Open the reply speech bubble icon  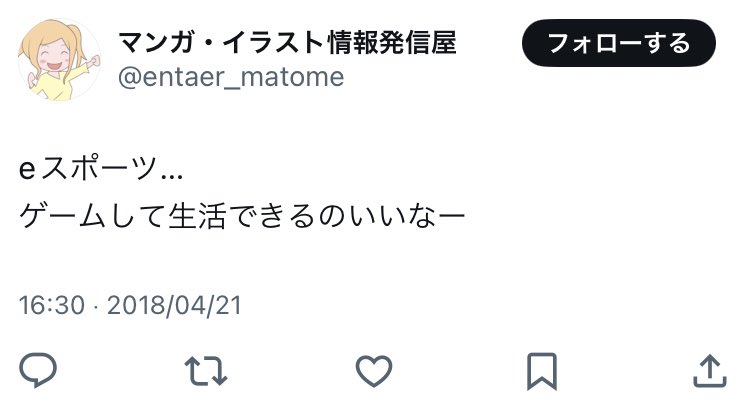click(38, 370)
